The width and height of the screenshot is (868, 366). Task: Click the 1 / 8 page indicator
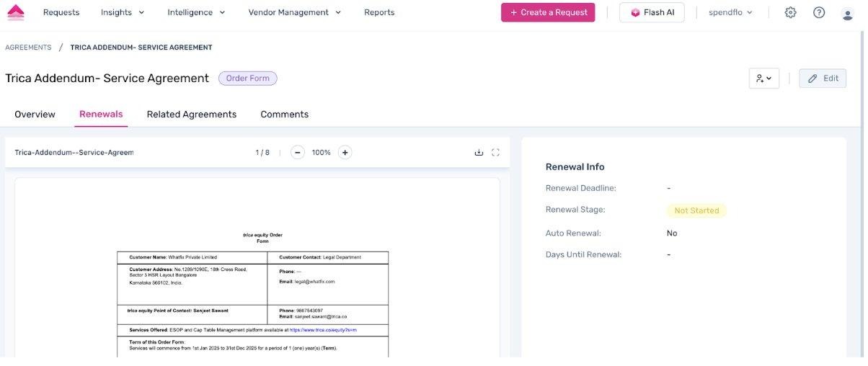click(262, 153)
